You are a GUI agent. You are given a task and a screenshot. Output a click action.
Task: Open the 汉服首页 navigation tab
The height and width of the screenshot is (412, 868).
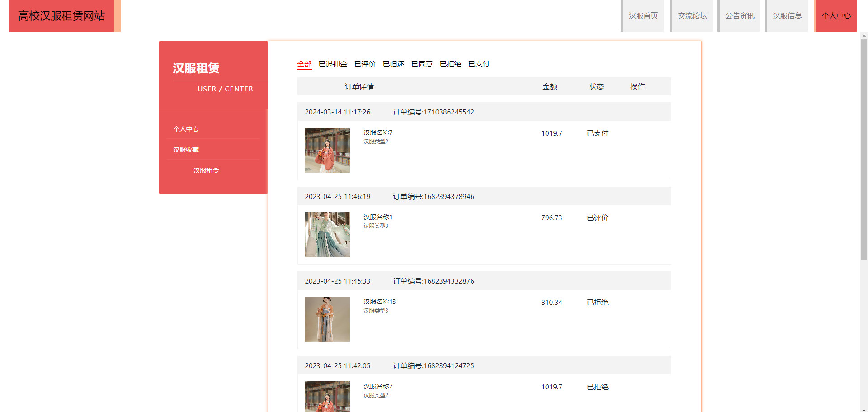pyautogui.click(x=643, y=16)
